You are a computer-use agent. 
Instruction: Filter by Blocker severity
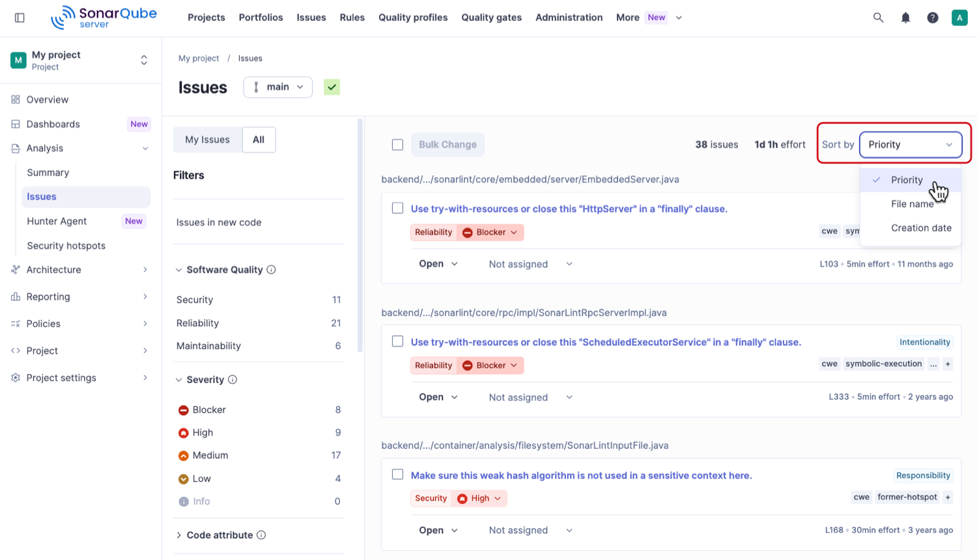pos(259,410)
